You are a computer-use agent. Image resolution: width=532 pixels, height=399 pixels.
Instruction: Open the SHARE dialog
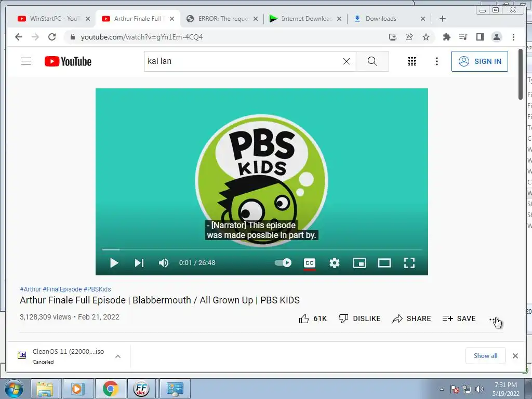pos(411,318)
